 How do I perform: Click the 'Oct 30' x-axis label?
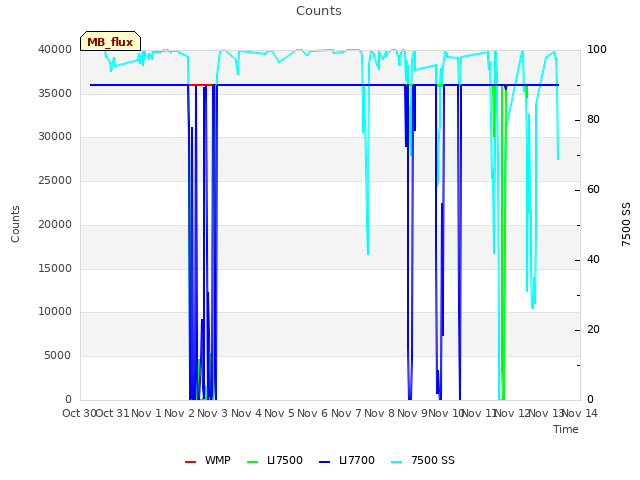coord(78,413)
